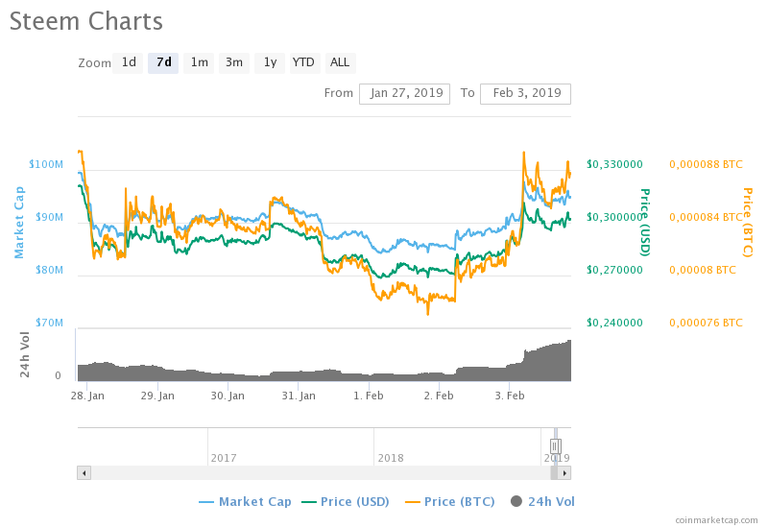768x528 pixels.
Task: Grab the navigator range handle
Action: (x=555, y=446)
